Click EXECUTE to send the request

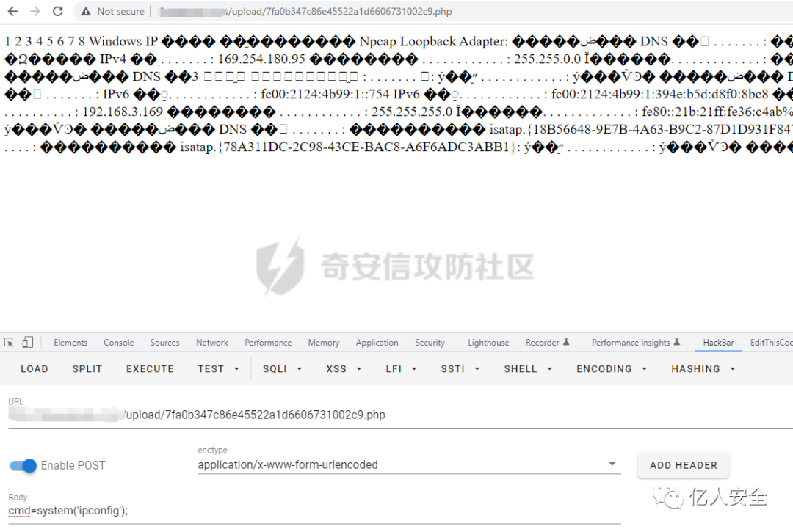click(x=150, y=369)
